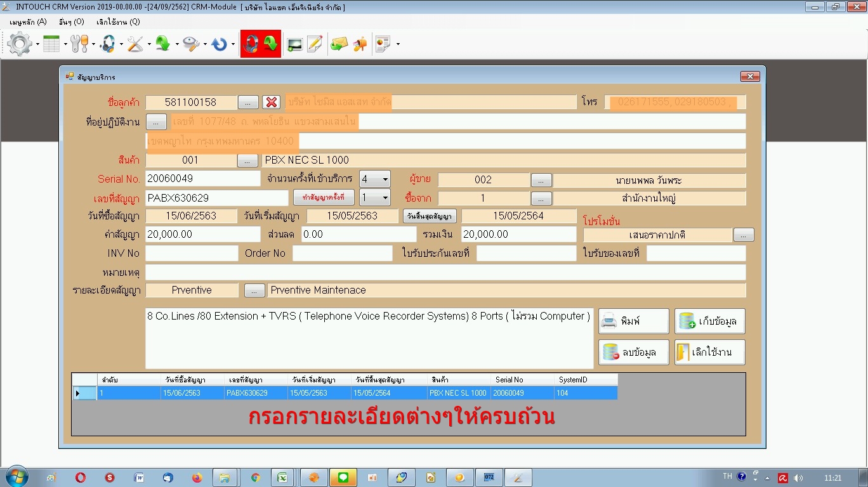Expand the dropdown next to ทำสัญญาครั้งที่
Viewport: 868px width, 487px height.
coord(385,198)
